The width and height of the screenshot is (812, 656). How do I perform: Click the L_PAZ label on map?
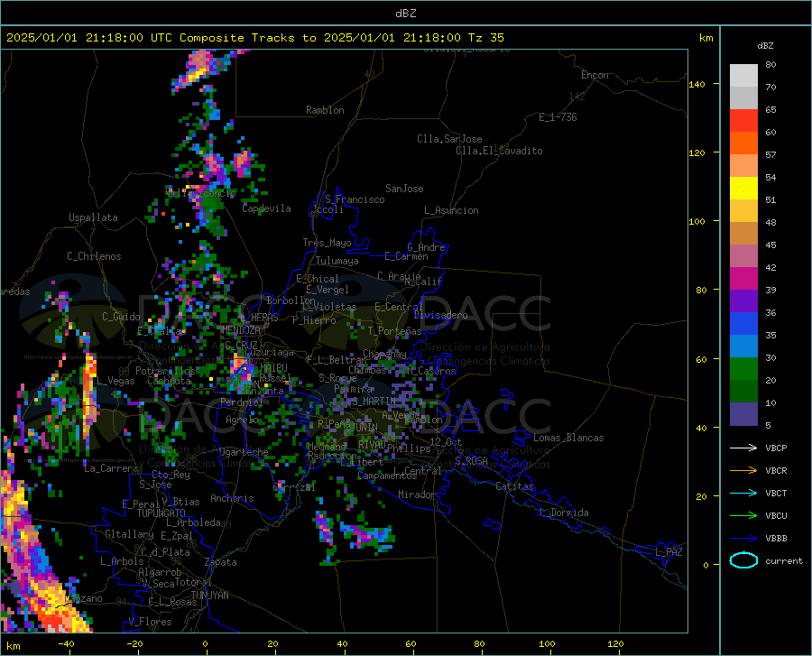(x=669, y=552)
